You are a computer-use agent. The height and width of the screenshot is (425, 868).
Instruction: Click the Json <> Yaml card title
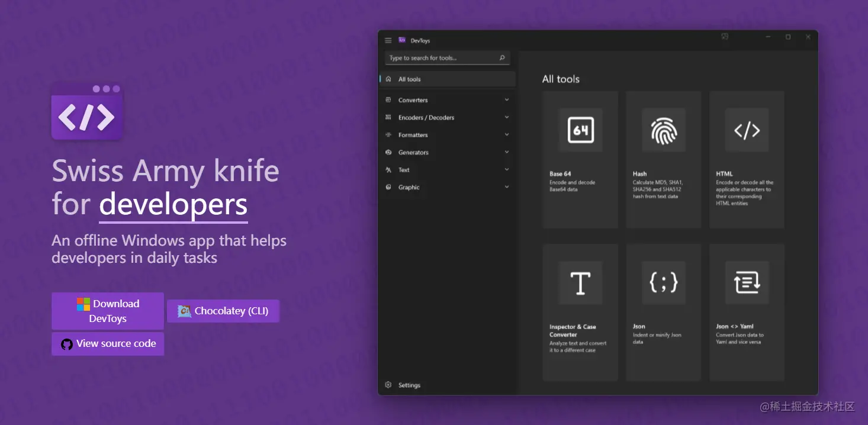click(x=734, y=327)
